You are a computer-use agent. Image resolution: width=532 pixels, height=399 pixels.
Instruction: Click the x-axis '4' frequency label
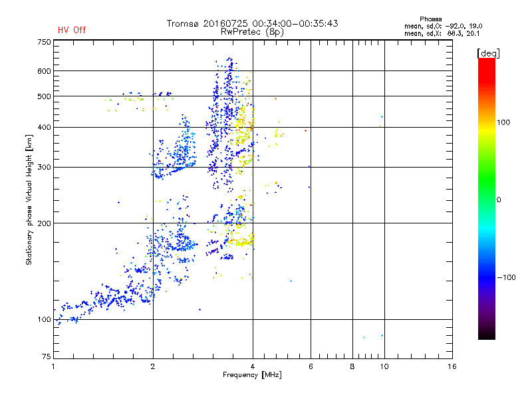click(x=253, y=366)
